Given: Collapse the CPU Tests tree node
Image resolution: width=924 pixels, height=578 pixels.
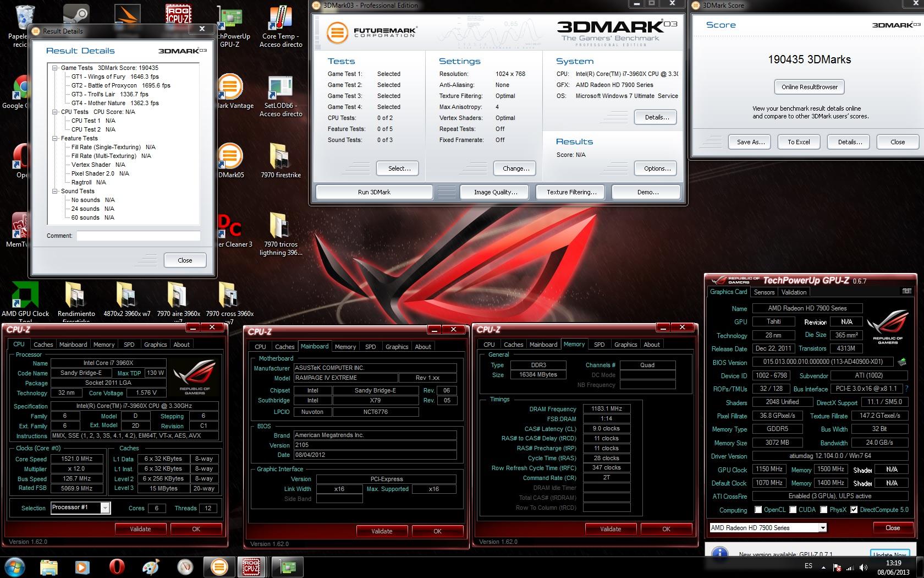Looking at the screenshot, I should [x=55, y=112].
